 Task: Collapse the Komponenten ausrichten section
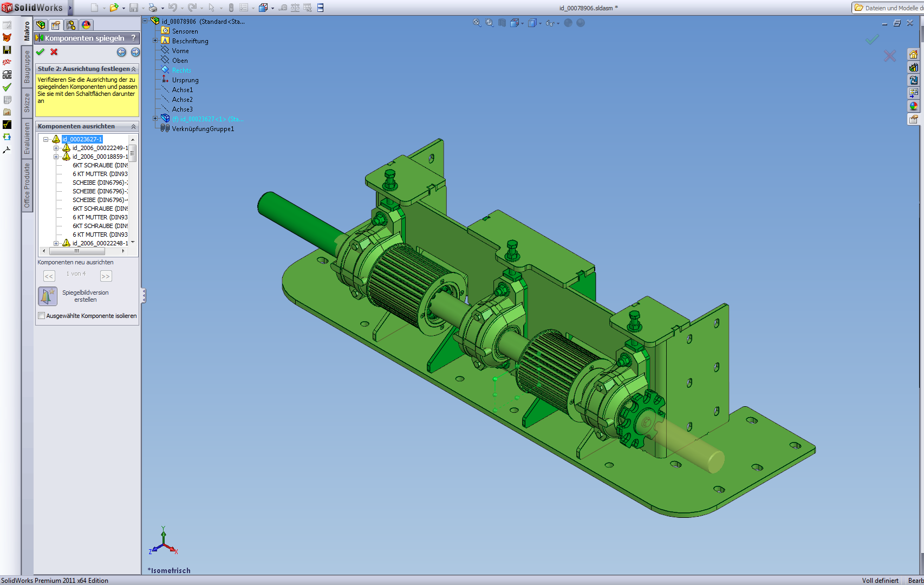[x=133, y=126]
